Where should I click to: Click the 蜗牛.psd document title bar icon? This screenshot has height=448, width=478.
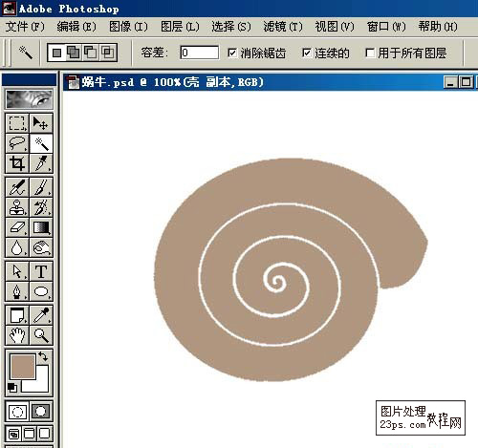click(x=74, y=82)
